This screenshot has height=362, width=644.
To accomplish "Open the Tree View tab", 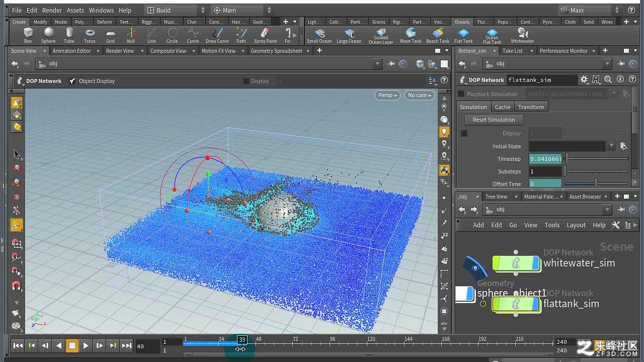I will point(496,197).
